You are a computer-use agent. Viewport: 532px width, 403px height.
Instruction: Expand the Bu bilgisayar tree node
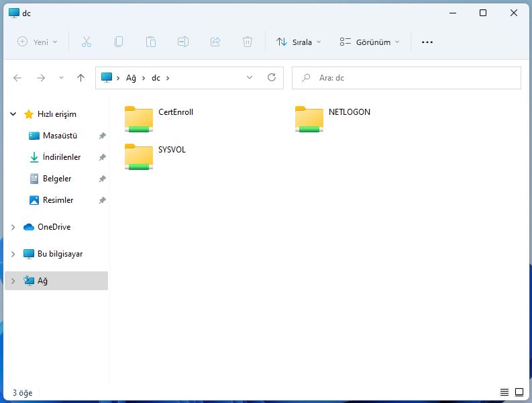(13, 254)
